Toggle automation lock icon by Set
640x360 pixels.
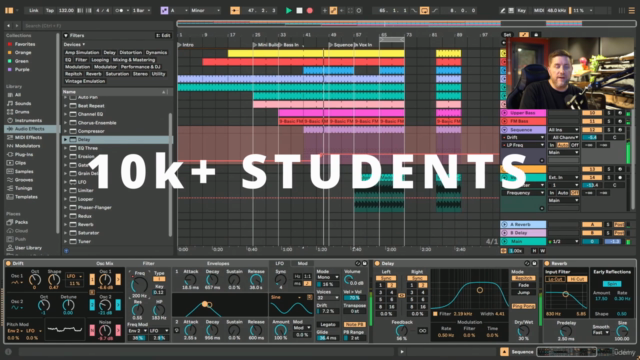click(536, 35)
